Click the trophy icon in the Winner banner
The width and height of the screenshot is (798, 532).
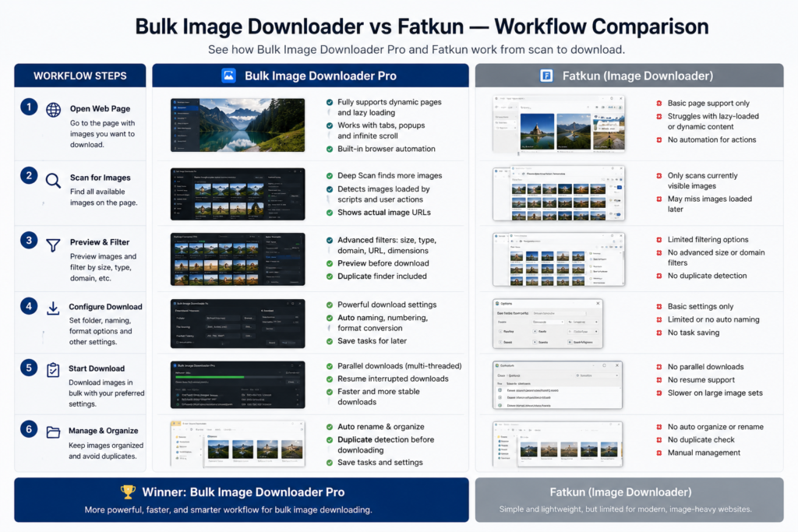point(128,491)
